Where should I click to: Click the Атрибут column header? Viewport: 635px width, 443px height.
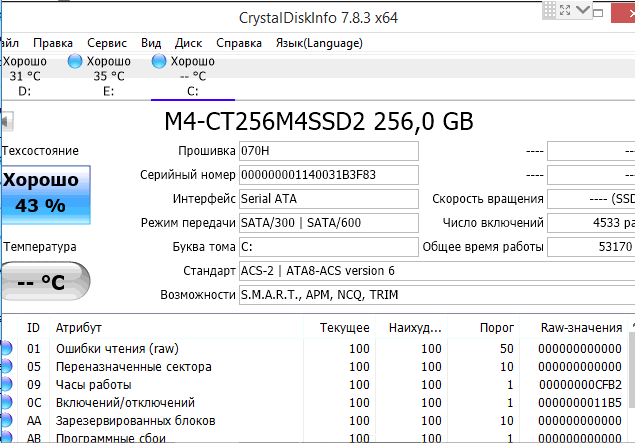(x=78, y=328)
